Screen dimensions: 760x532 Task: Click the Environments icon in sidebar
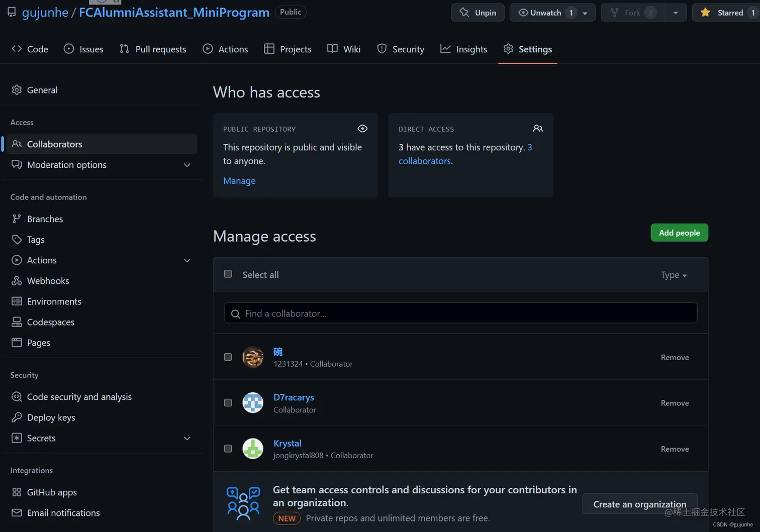(17, 301)
